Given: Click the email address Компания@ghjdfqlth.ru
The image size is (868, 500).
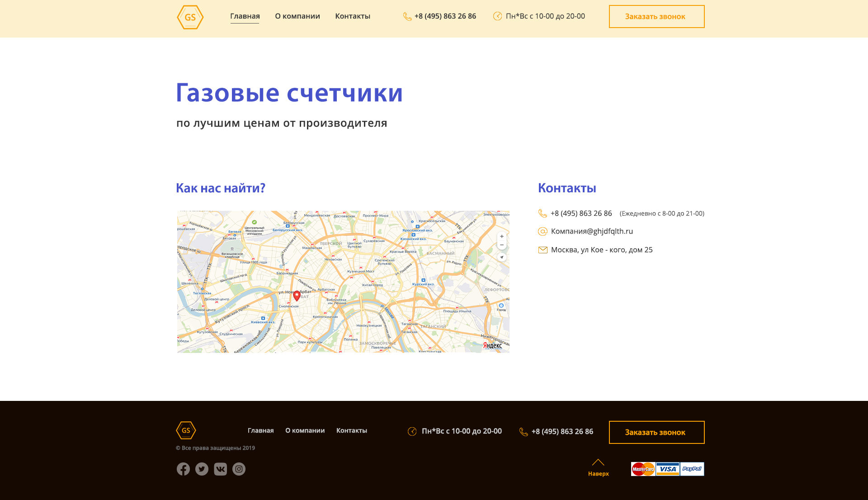Looking at the screenshot, I should click(x=592, y=231).
